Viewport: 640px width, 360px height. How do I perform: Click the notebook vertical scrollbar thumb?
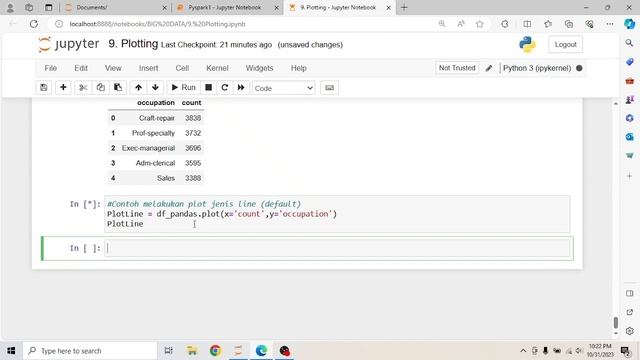616,322
